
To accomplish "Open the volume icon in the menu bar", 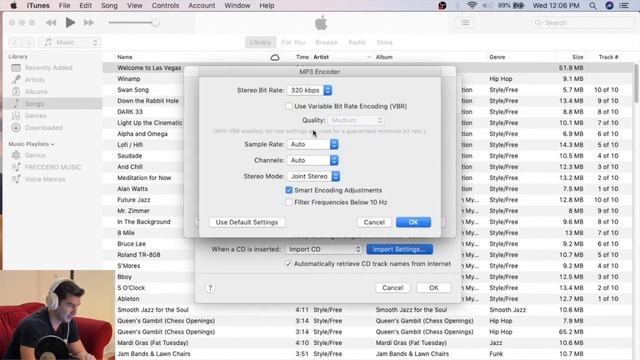I will coord(486,5).
